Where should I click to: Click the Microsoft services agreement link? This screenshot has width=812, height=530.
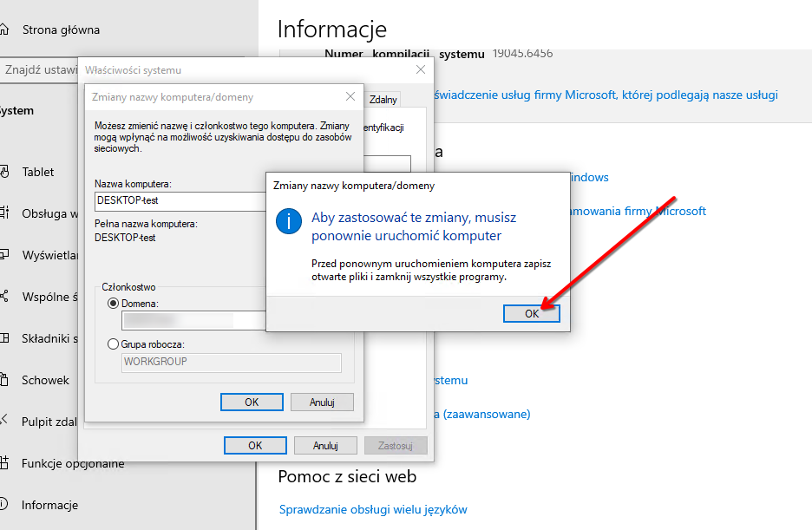pos(607,95)
